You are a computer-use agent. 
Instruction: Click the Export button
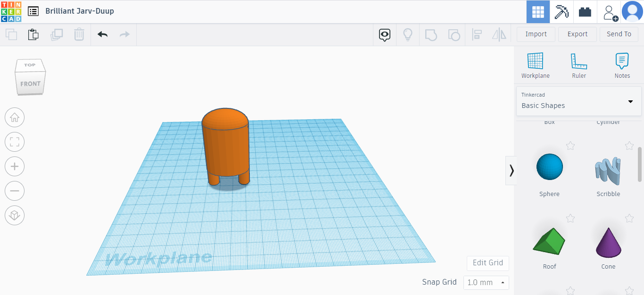click(578, 34)
